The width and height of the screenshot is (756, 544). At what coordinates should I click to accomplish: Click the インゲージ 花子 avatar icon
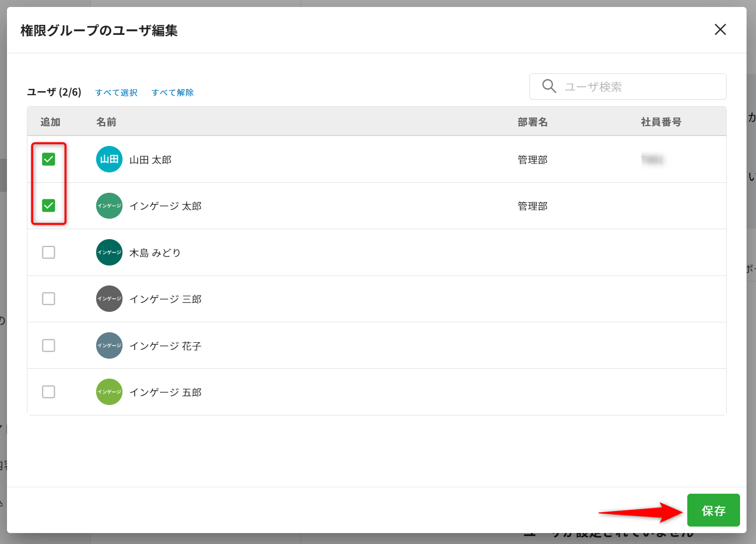pyautogui.click(x=109, y=346)
